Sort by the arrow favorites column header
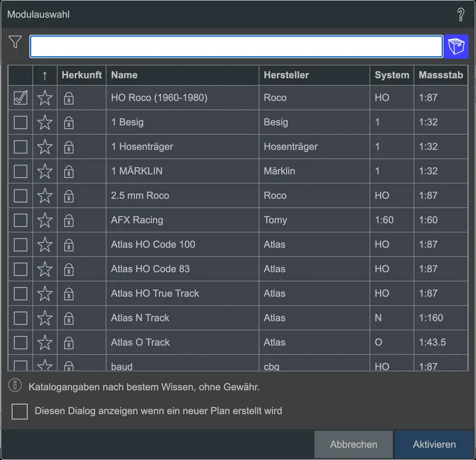Screen dimensions: 476x460 pyautogui.click(x=45, y=75)
